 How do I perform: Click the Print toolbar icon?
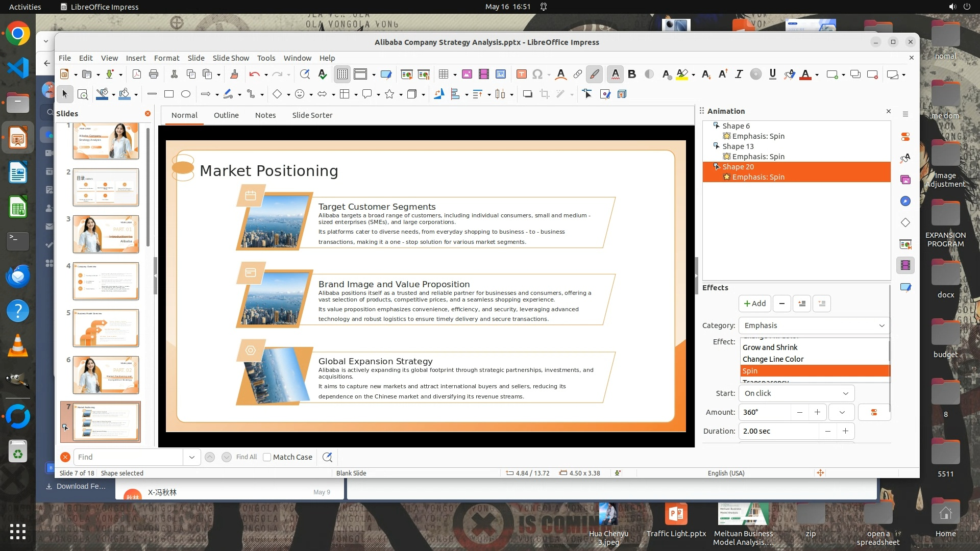pyautogui.click(x=154, y=74)
